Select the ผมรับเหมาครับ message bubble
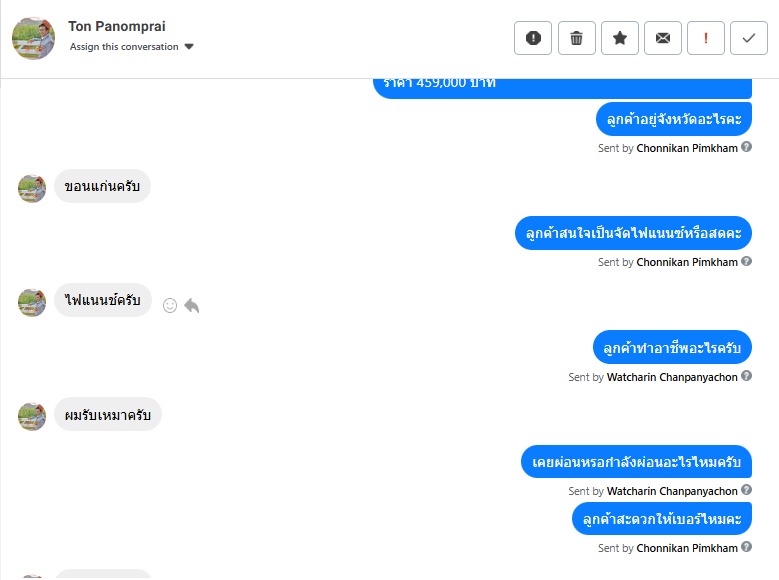 tap(108, 414)
